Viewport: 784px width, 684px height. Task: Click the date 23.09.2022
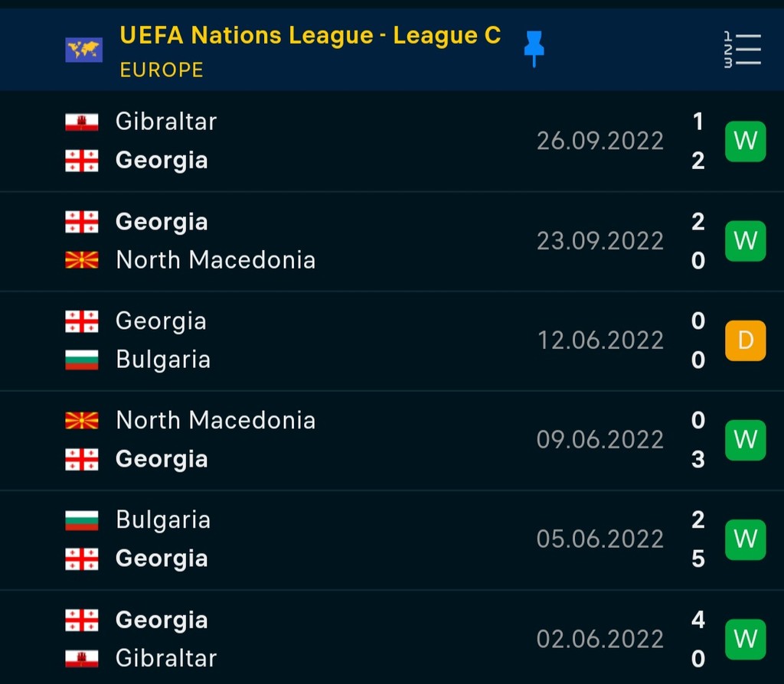pos(600,241)
